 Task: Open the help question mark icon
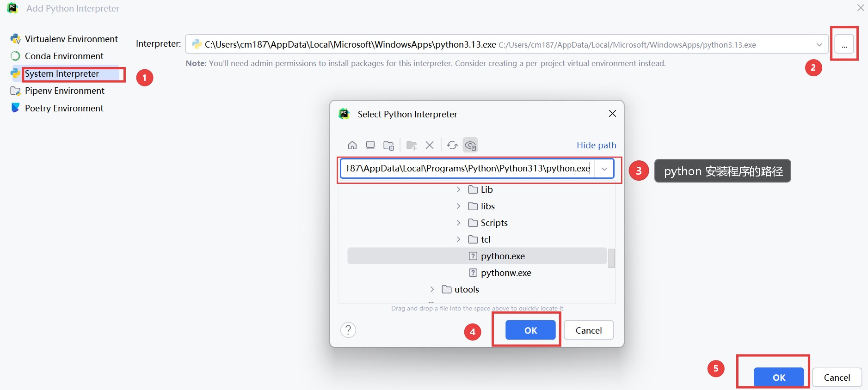348,330
